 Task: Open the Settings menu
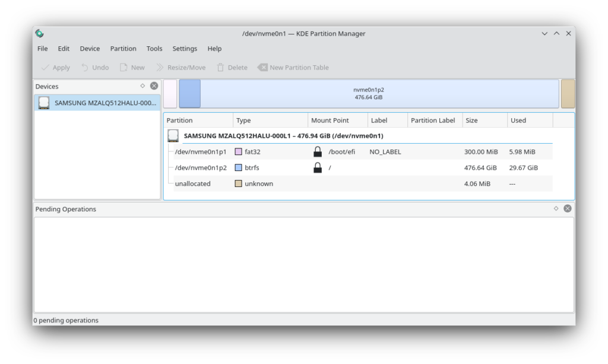click(185, 49)
